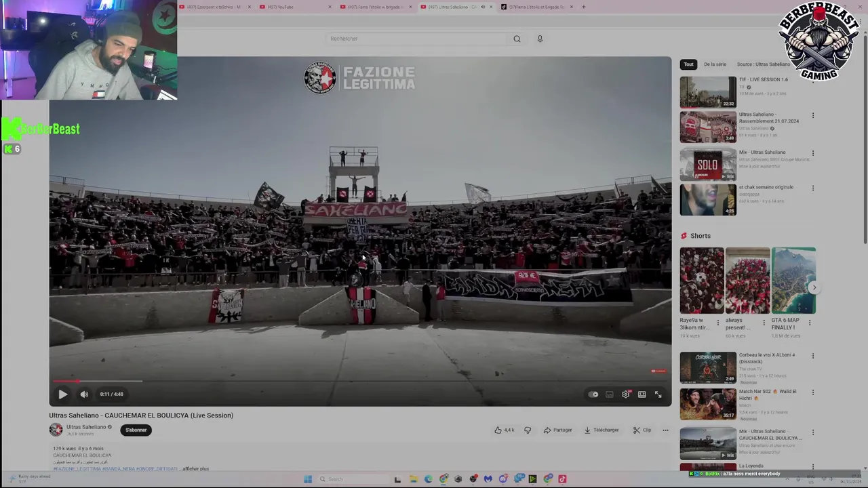
Task: Open the Ultras Saheliano channel name link
Action: pos(86,427)
